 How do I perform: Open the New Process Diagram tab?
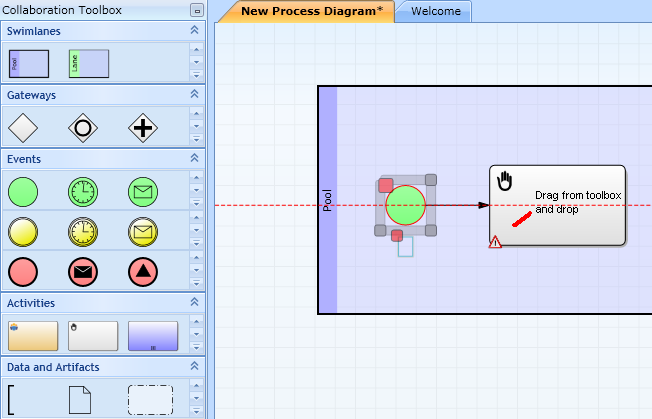click(x=311, y=11)
